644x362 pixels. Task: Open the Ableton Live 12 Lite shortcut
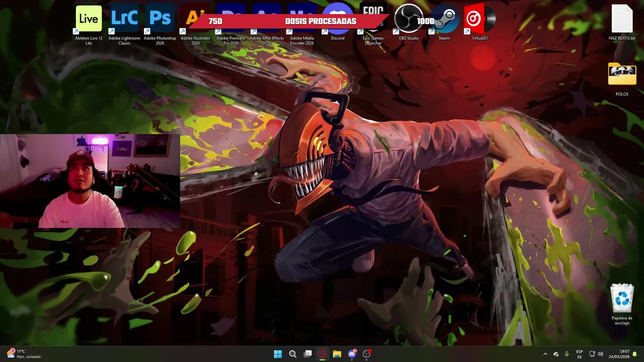coord(89,25)
